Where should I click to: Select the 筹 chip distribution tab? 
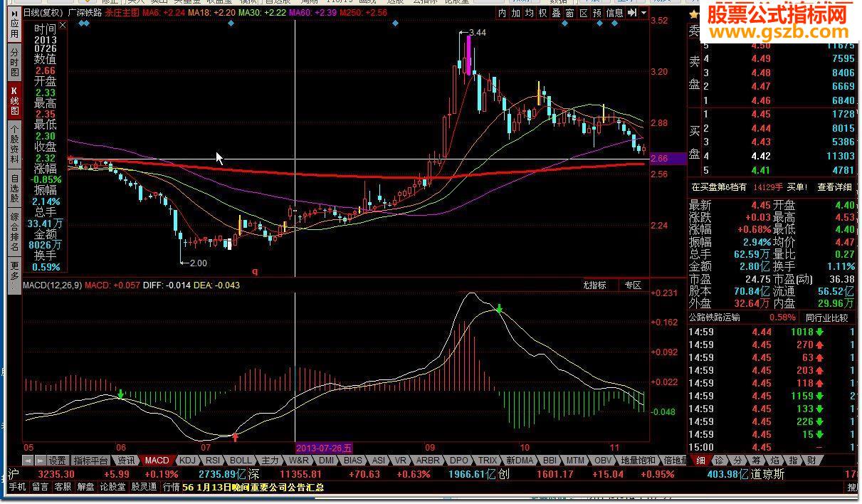coord(757,460)
